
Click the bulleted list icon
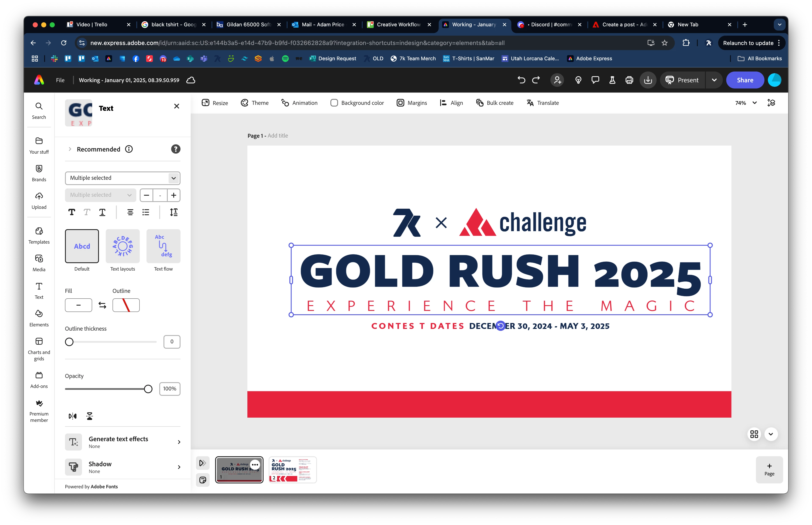point(146,212)
